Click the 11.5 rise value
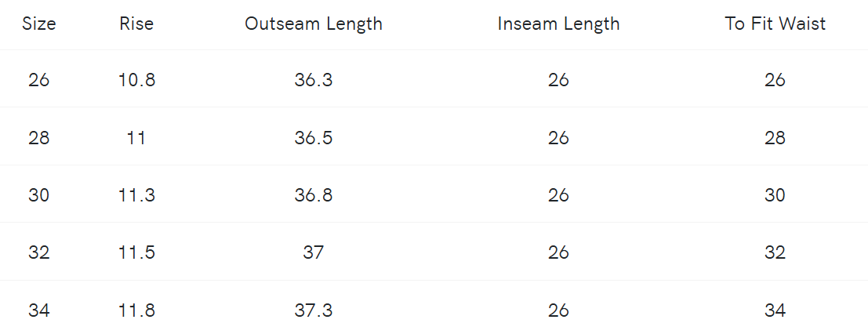Viewport: 868px width, 334px height. pyautogui.click(x=136, y=252)
